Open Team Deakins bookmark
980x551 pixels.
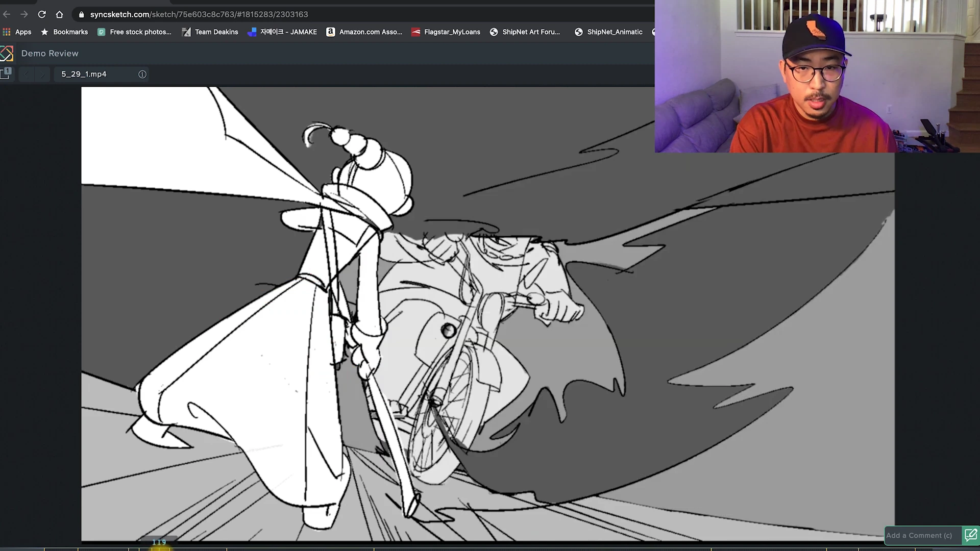[x=210, y=32]
